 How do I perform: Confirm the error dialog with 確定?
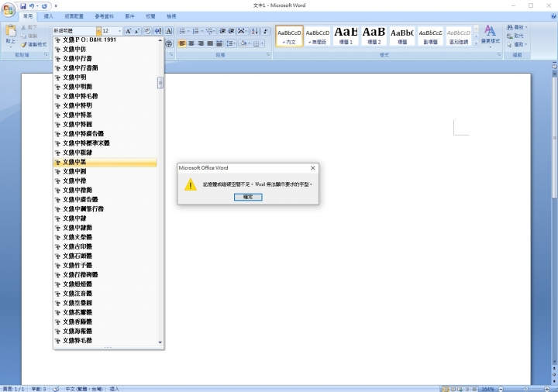[x=248, y=197]
